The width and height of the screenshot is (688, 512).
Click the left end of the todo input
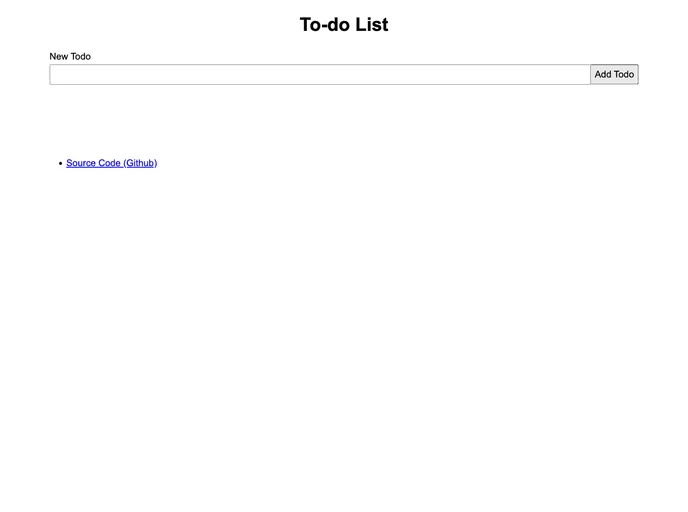coord(55,75)
